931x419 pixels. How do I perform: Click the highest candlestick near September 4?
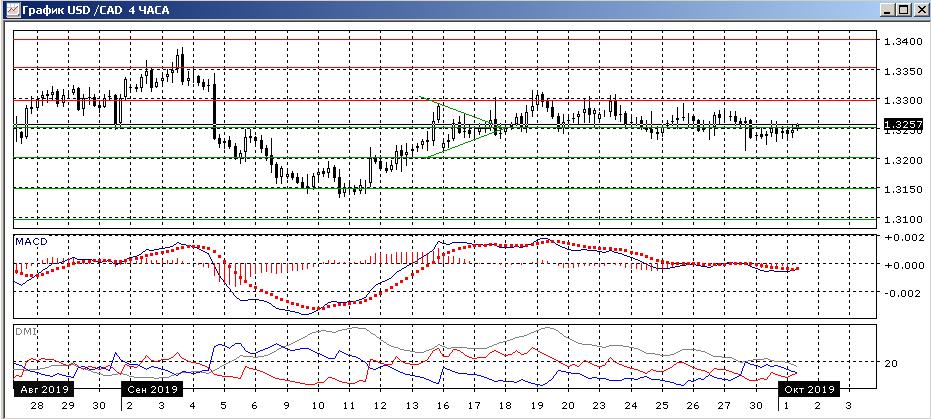182,55
